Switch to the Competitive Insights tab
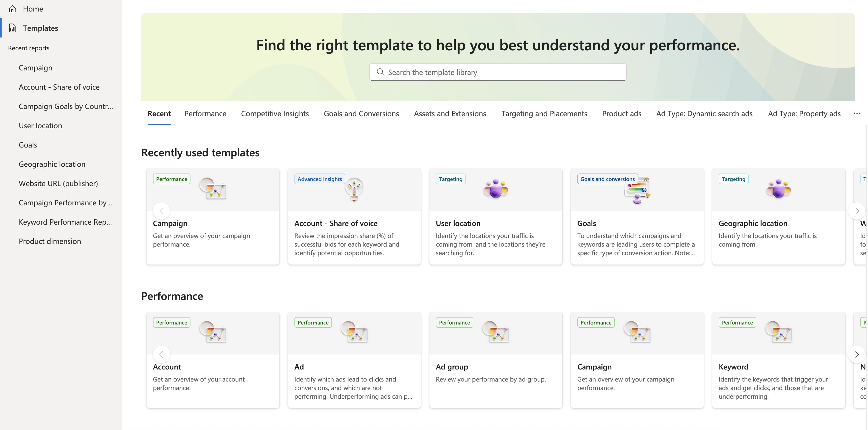This screenshot has width=868, height=430. point(275,114)
